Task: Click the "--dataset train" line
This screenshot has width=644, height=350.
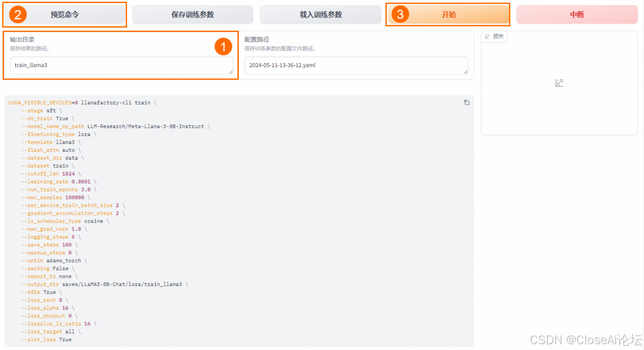Action: point(47,166)
